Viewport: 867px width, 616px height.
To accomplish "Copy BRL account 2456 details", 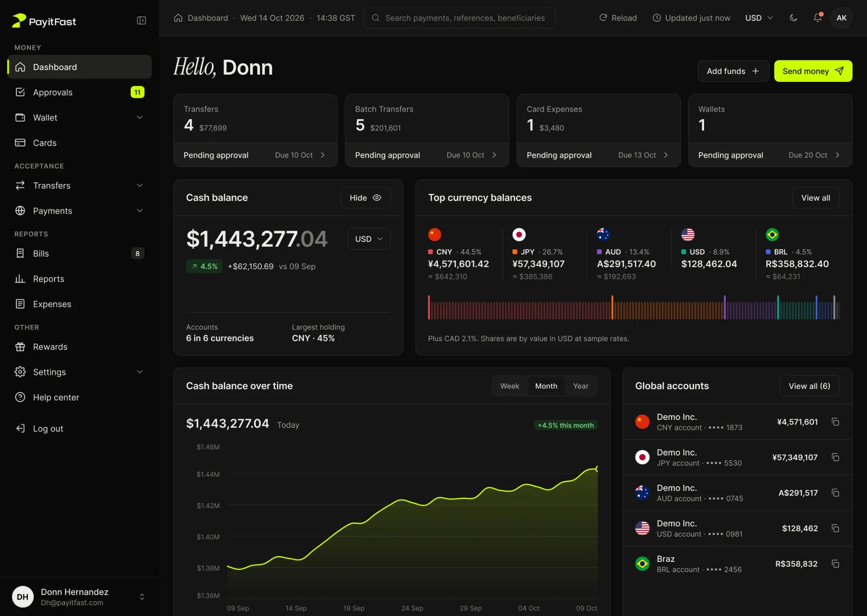I will 835,564.
